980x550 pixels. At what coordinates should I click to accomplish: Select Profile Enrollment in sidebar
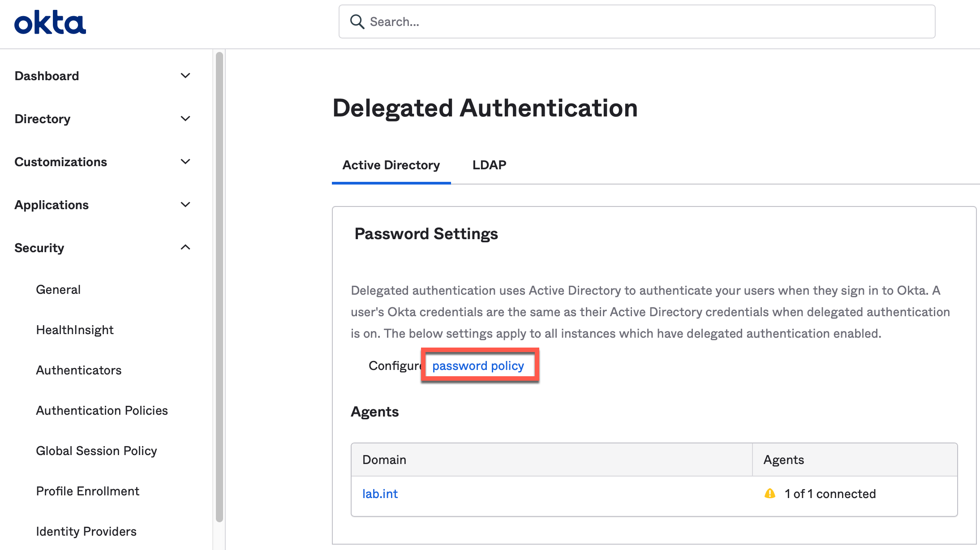pos(88,491)
